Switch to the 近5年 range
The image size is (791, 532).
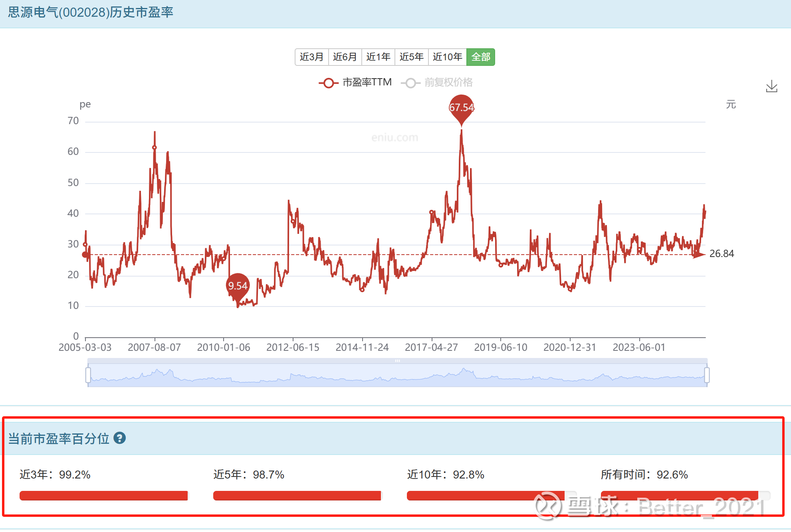point(411,57)
